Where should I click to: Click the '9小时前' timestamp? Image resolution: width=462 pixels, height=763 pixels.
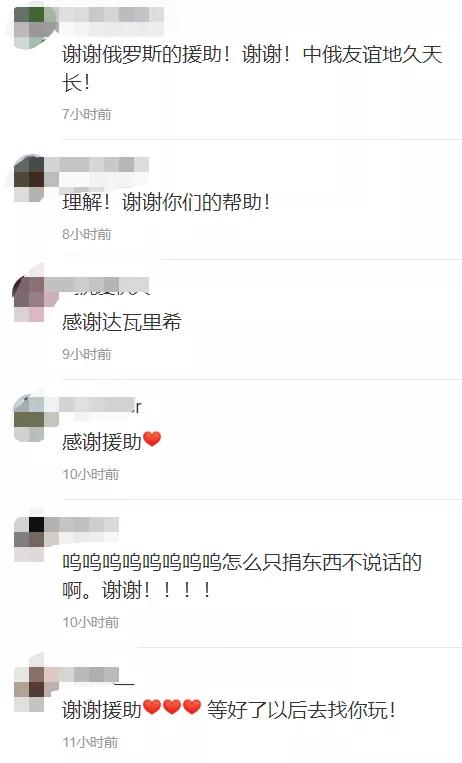tap(87, 354)
